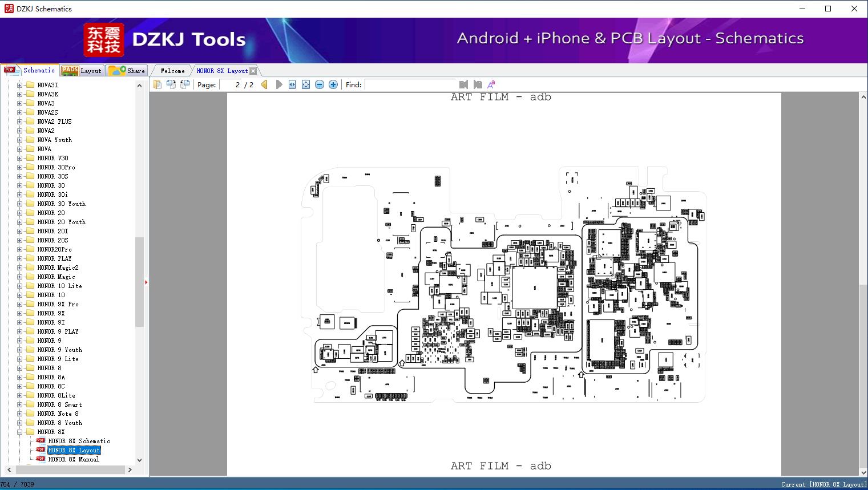Expand the HONOR 9 PLAY folder
Screen dimensions: 868x490
click(x=20, y=331)
